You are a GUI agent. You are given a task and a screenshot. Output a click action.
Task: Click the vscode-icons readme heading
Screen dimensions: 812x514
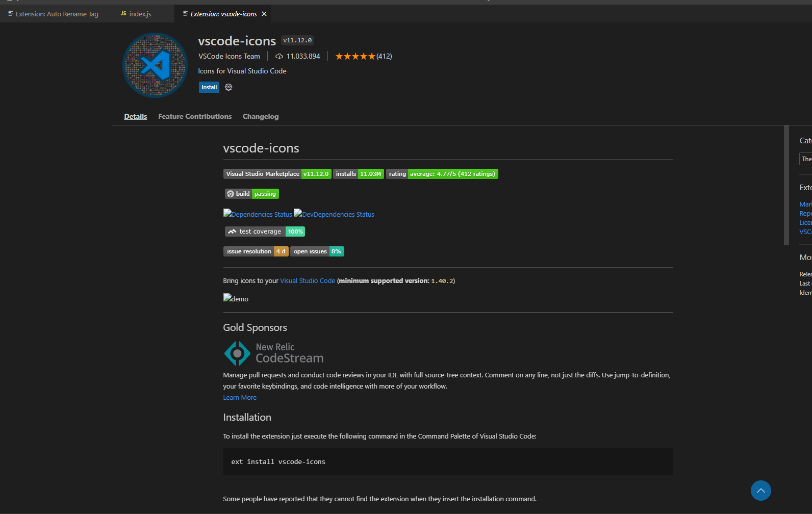[x=261, y=148]
